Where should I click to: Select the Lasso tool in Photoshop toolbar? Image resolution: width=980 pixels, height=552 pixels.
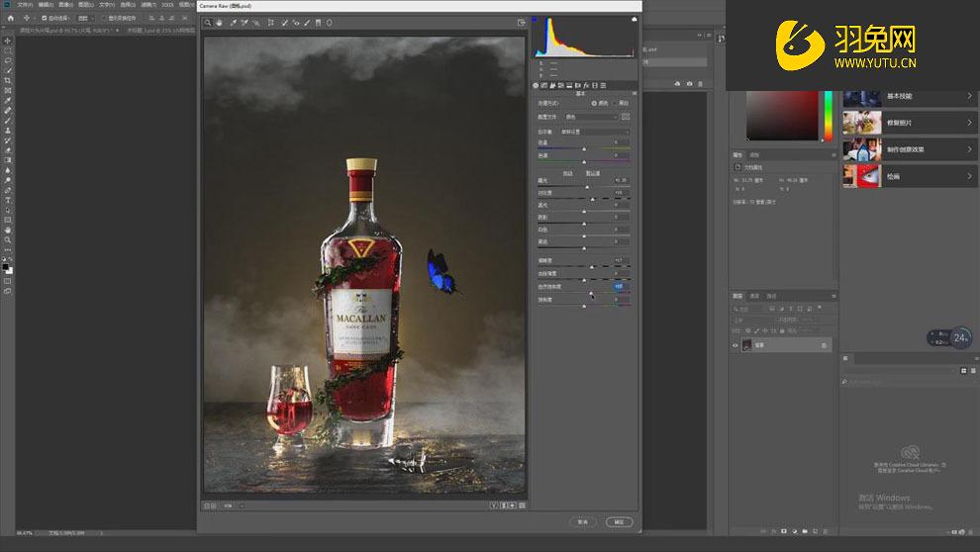(8, 60)
